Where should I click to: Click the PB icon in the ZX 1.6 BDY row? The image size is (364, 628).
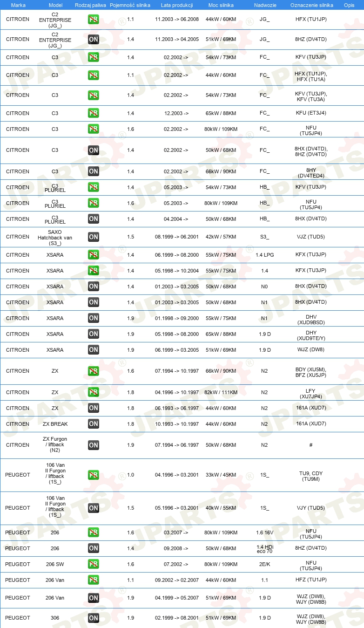click(x=94, y=371)
